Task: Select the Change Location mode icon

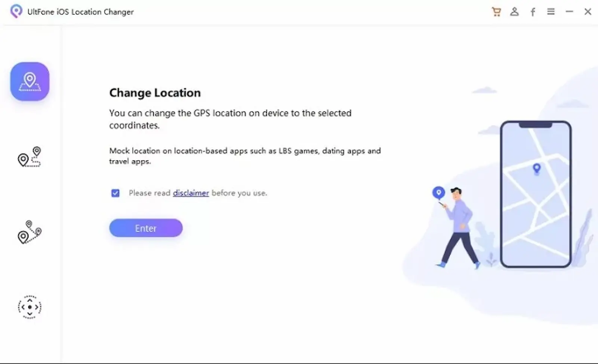Action: pyautogui.click(x=30, y=81)
